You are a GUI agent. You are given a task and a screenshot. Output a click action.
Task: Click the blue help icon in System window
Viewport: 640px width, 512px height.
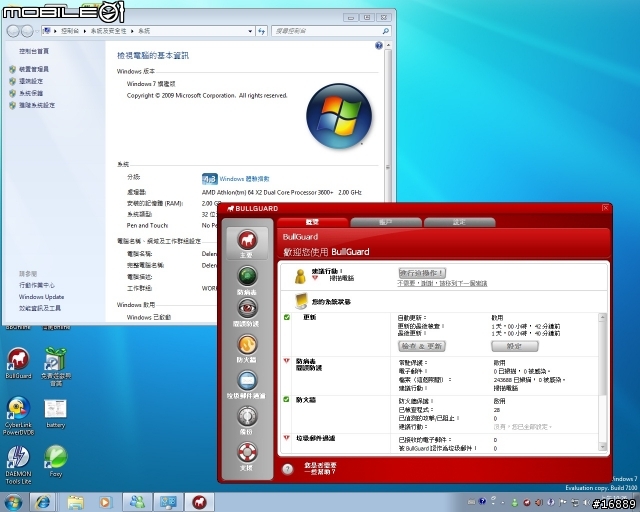coord(379,45)
